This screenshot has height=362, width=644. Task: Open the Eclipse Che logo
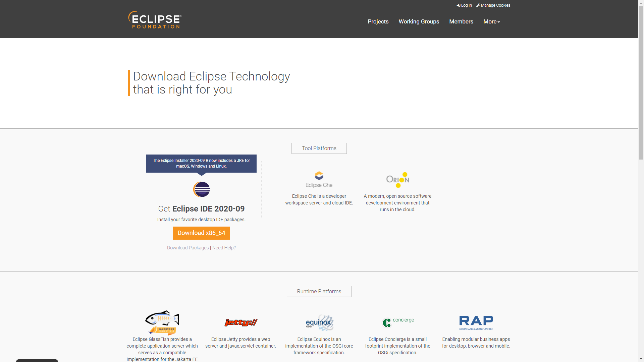[319, 180]
